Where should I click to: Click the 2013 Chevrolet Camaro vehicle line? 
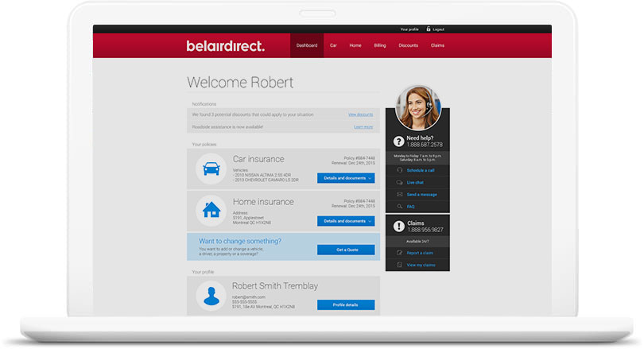coord(266,180)
